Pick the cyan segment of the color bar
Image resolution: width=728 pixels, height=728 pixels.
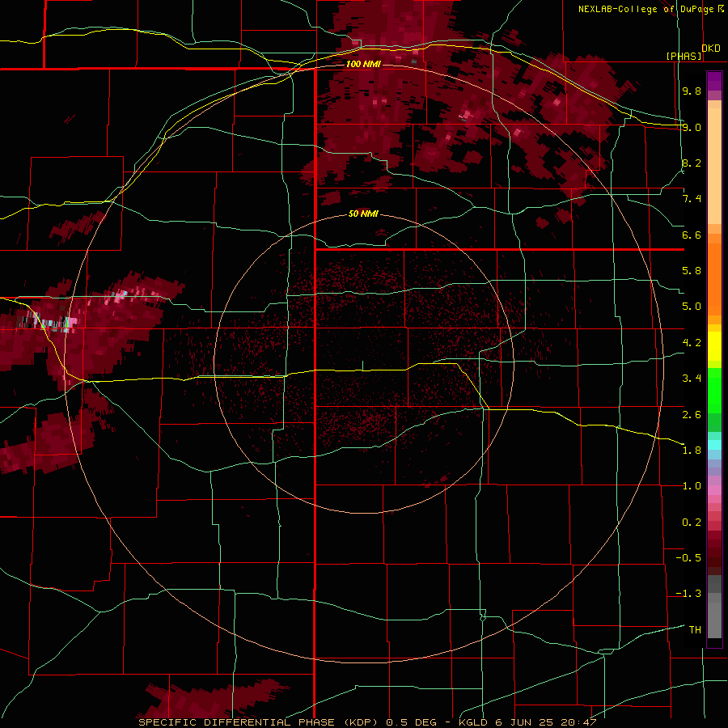point(714,445)
